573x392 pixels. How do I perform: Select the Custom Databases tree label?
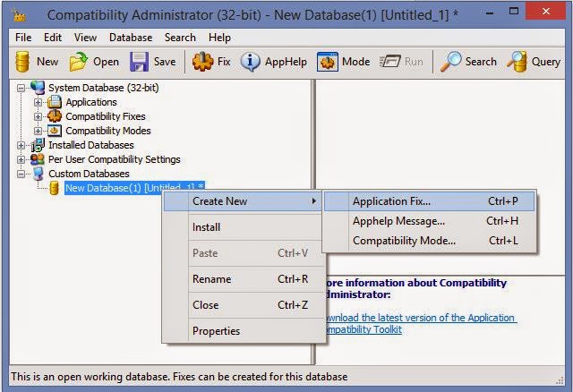89,174
